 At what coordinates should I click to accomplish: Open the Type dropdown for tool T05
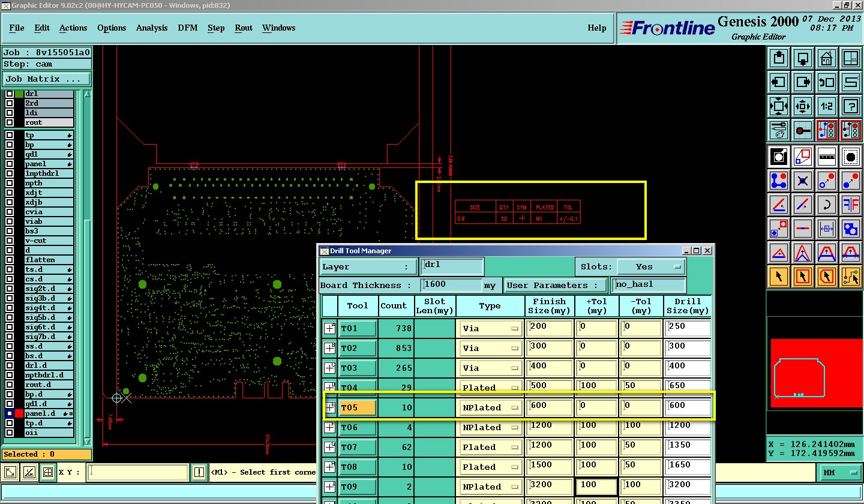coord(490,407)
